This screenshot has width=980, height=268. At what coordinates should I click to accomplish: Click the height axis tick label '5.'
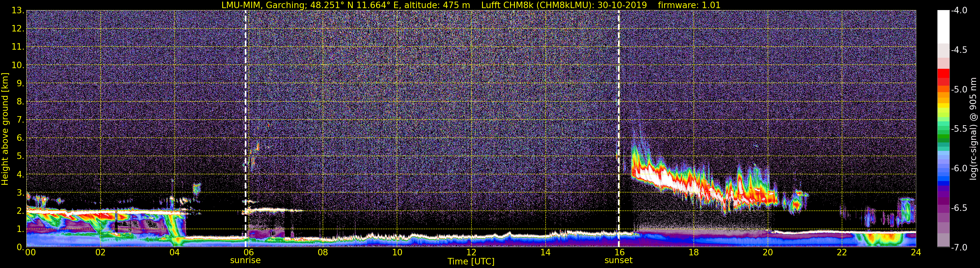pos(20,156)
